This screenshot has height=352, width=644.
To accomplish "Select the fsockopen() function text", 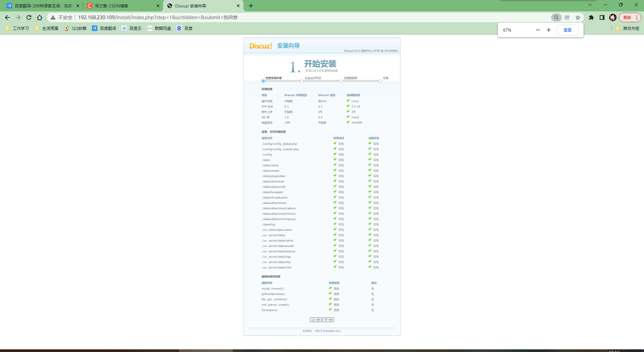I will pyautogui.click(x=269, y=310).
